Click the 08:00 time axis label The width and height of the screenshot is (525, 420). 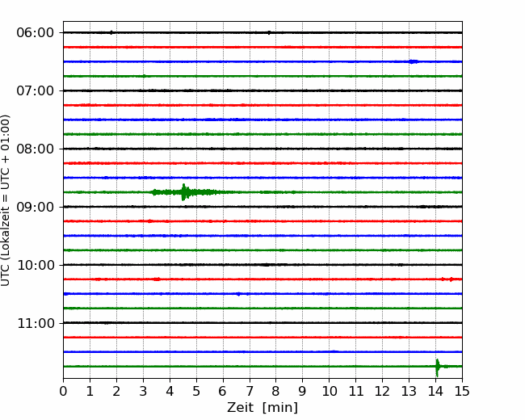tap(36, 149)
